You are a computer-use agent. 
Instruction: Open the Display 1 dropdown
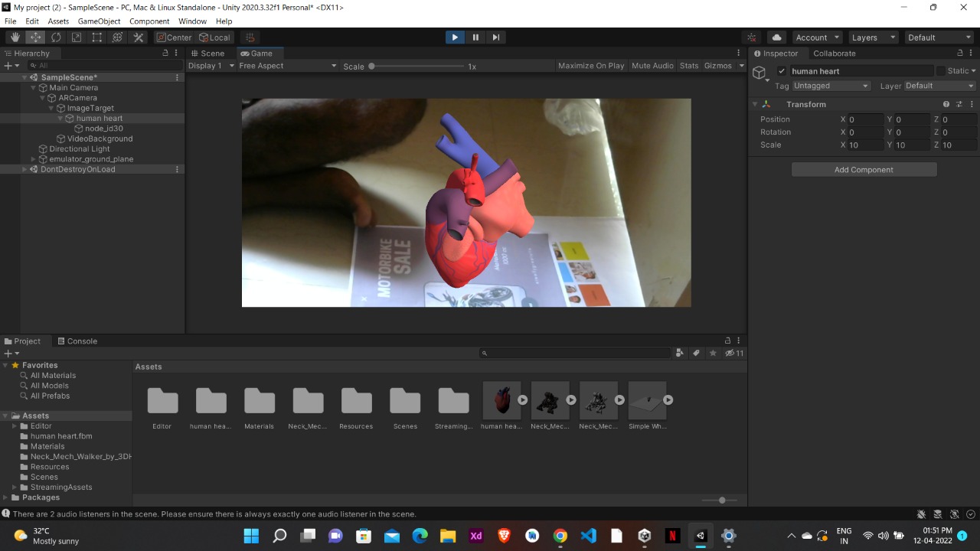coord(211,66)
